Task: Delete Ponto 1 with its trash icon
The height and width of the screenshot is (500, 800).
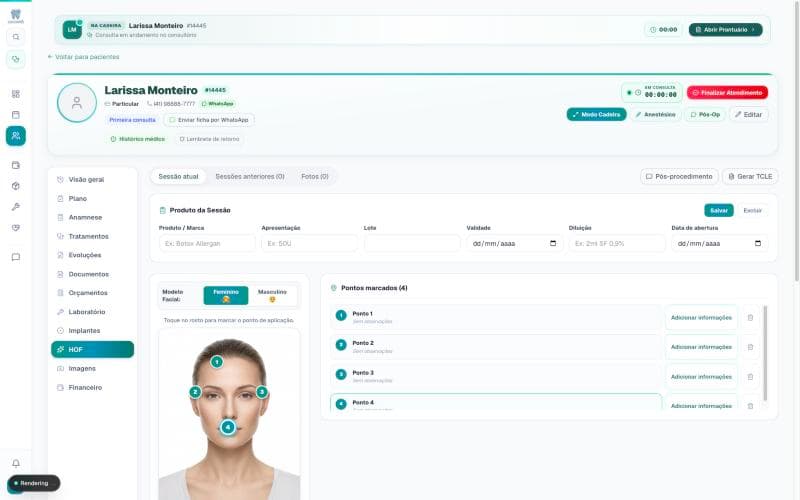Action: pyautogui.click(x=750, y=317)
